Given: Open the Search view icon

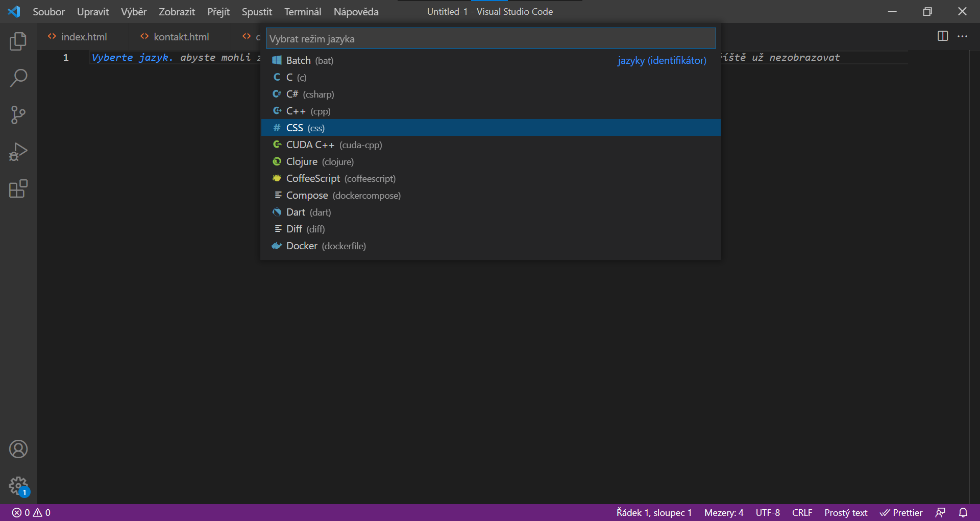Looking at the screenshot, I should [x=18, y=78].
